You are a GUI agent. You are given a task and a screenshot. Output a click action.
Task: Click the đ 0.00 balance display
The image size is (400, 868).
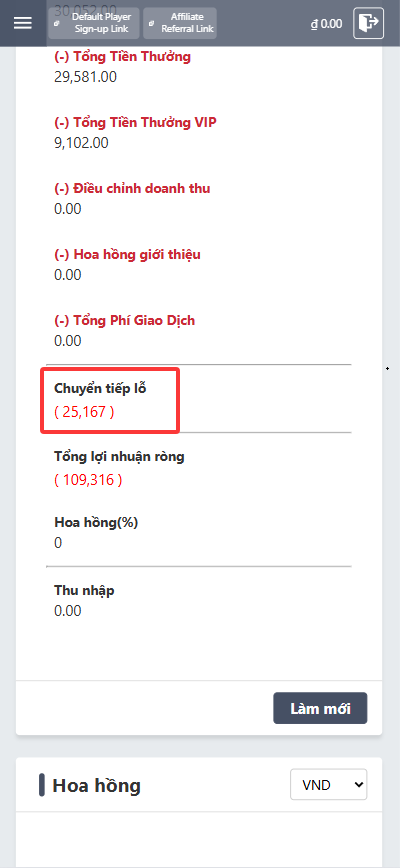click(326, 24)
